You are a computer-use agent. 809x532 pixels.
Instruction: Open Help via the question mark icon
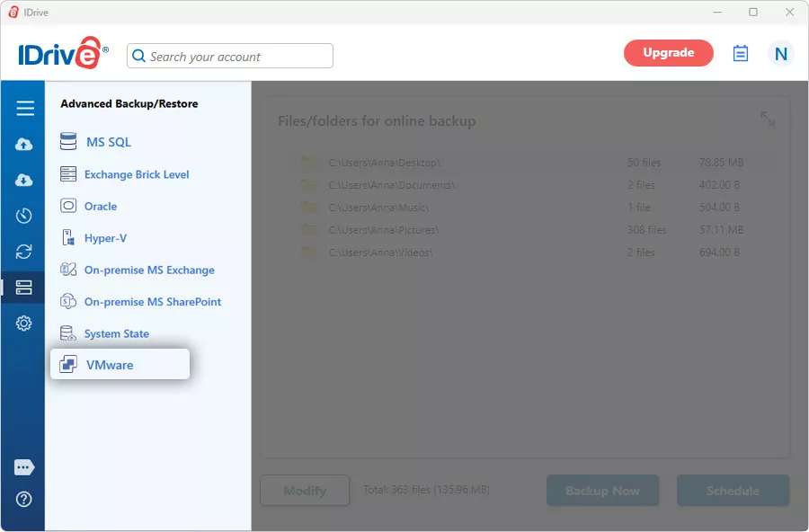[x=23, y=500]
